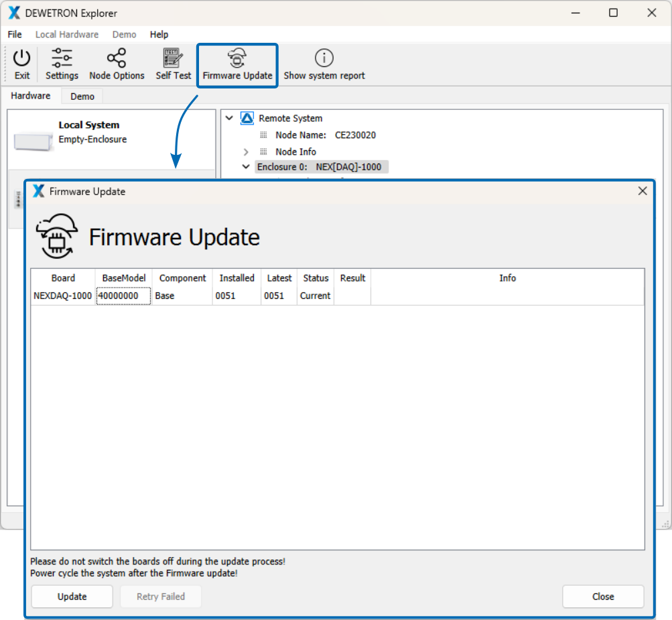Click the Installed version 0051 cell
This screenshot has height=620, width=672.
point(237,296)
